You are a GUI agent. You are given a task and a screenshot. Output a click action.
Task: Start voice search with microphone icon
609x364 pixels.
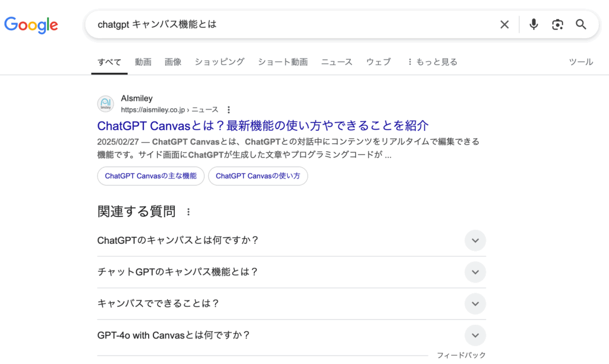click(x=533, y=24)
